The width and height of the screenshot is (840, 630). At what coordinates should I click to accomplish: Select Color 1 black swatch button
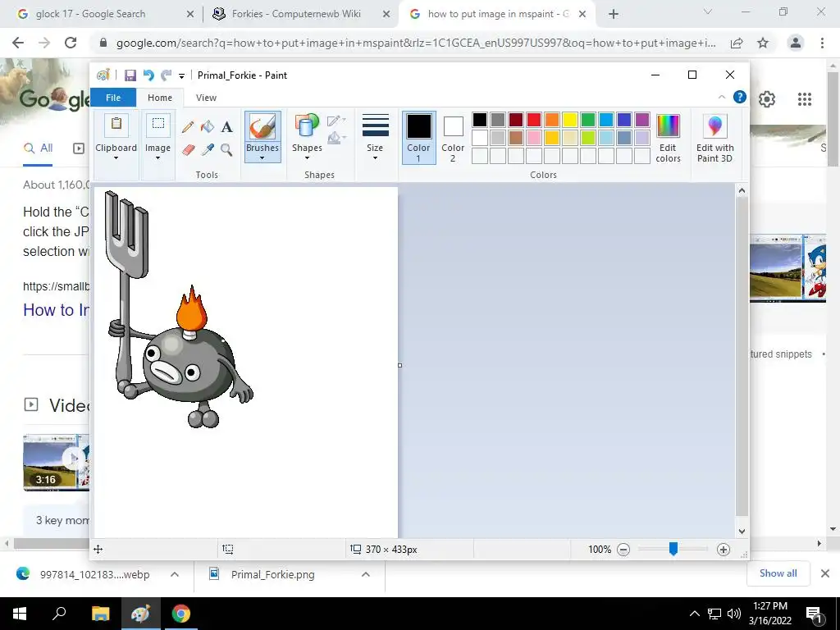point(418,137)
